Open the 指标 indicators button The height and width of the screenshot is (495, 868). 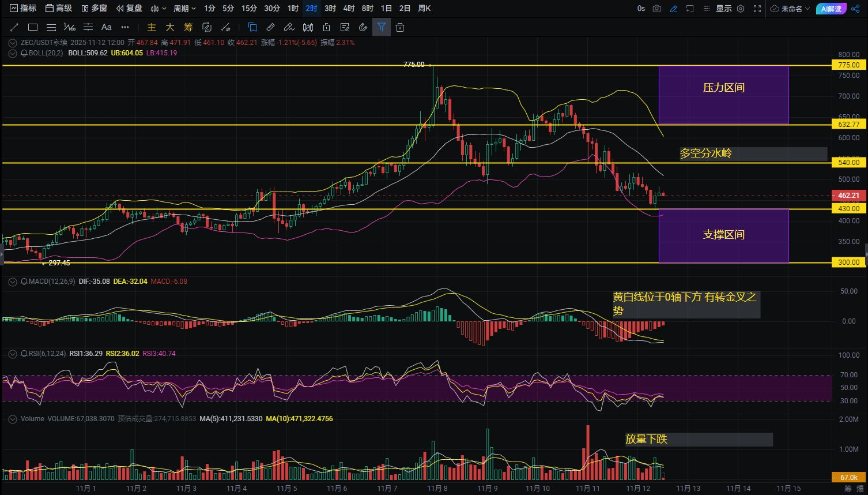[x=23, y=8]
